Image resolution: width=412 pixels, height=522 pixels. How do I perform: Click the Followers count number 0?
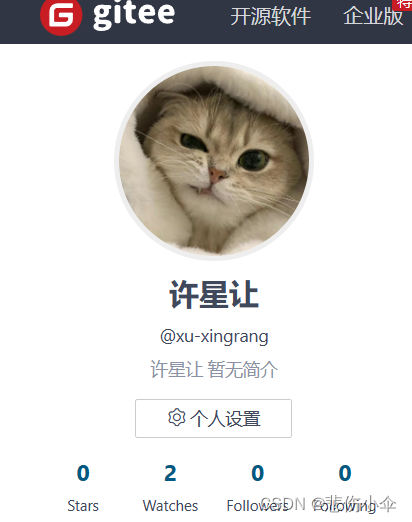pos(258,473)
